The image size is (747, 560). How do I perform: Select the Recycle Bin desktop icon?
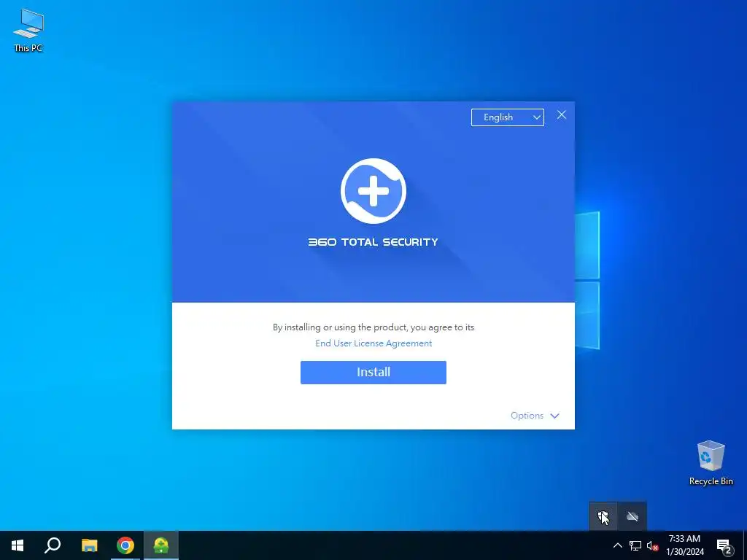pos(711,463)
